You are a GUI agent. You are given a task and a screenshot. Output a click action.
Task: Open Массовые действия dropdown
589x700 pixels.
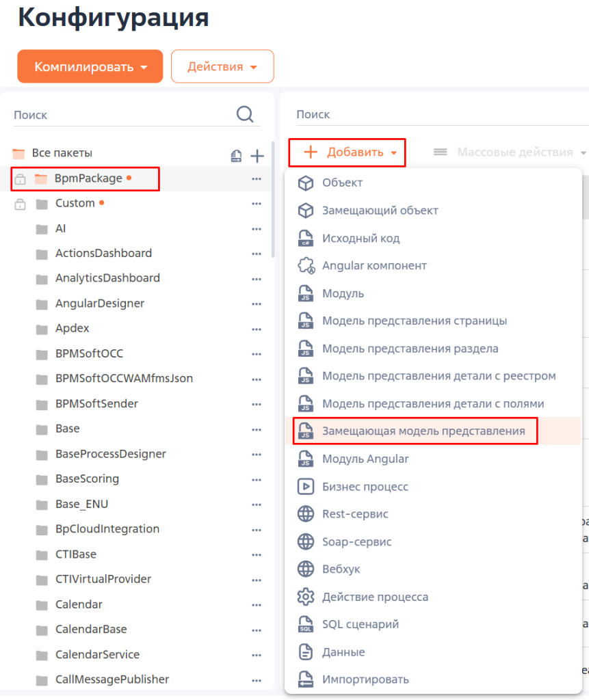click(x=510, y=152)
